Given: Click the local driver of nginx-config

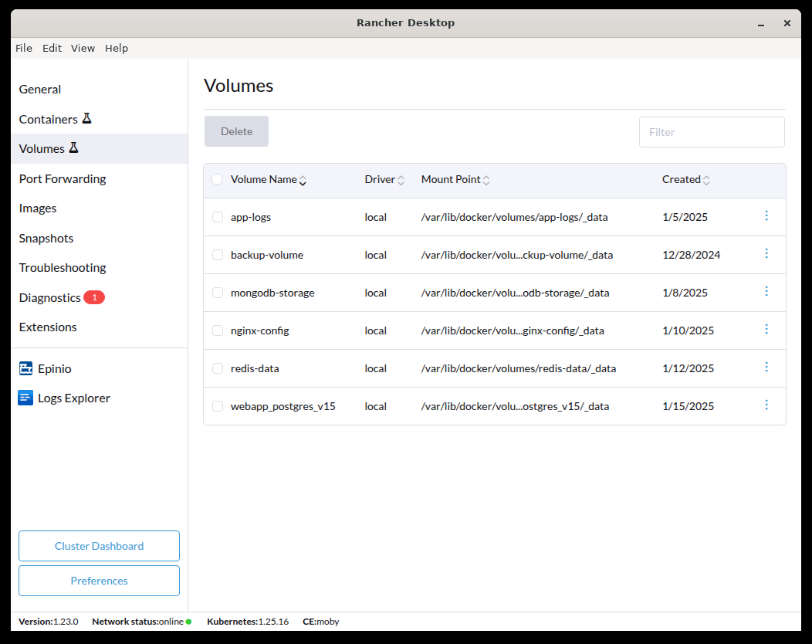Looking at the screenshot, I should [x=375, y=330].
